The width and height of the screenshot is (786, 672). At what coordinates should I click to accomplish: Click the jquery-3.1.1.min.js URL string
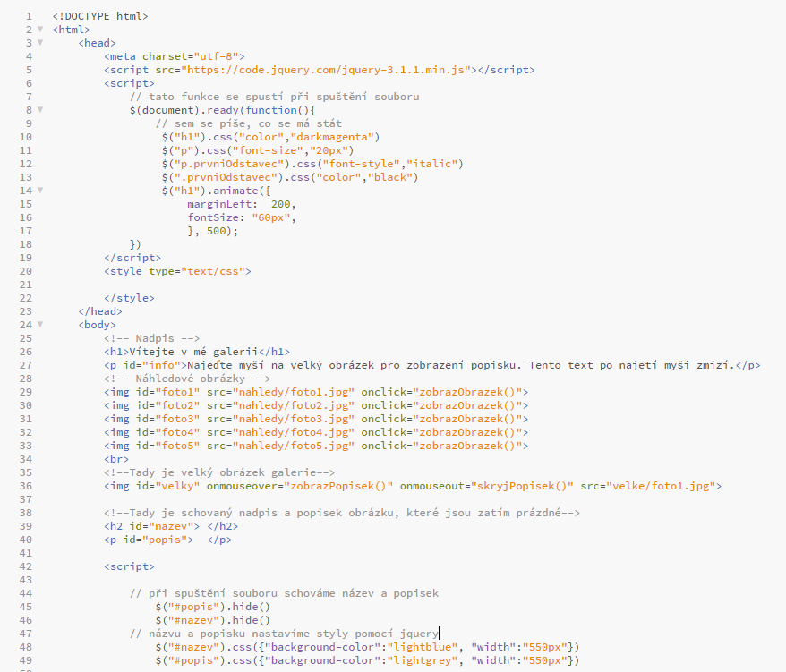coord(326,70)
